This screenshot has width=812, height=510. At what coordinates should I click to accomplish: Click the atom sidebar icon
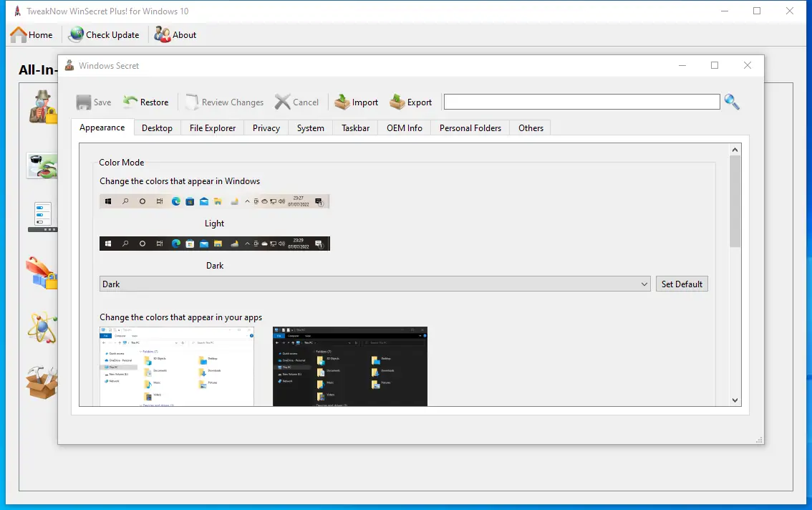click(x=42, y=327)
